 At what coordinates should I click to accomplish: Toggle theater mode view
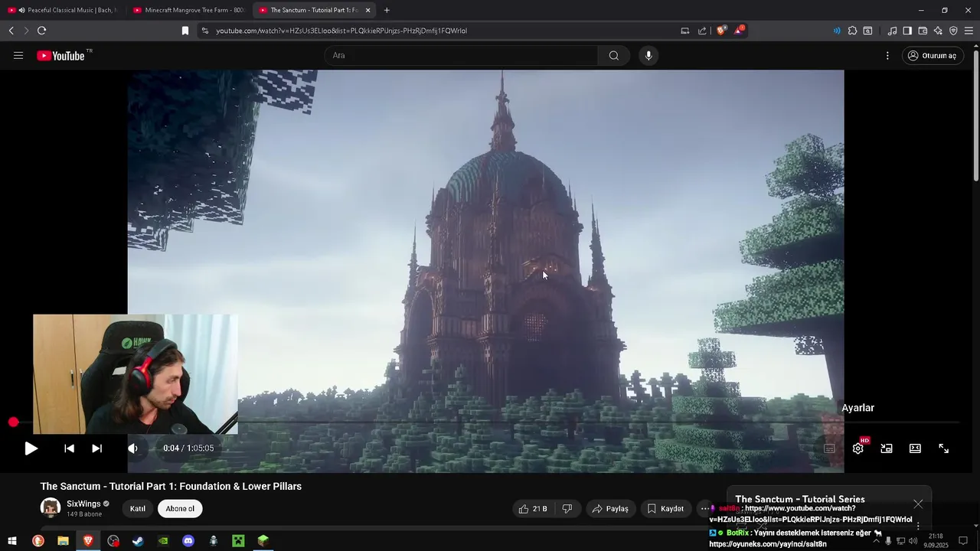[915, 448]
